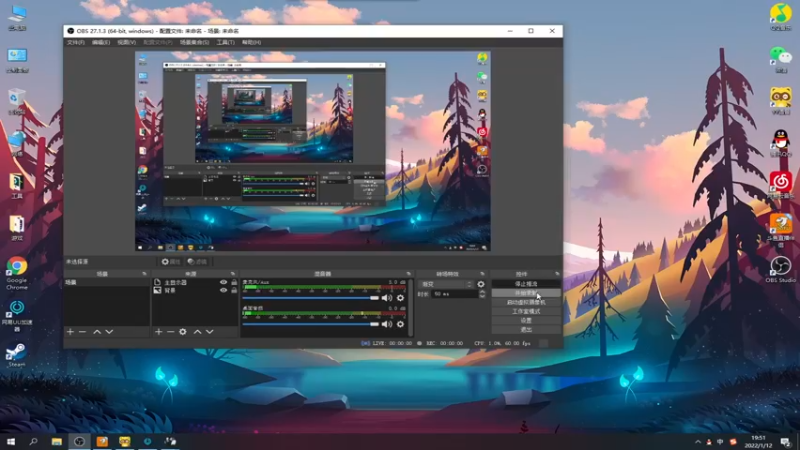Toggle 工作室模式 studio mode
The image size is (800, 450).
tap(526, 311)
